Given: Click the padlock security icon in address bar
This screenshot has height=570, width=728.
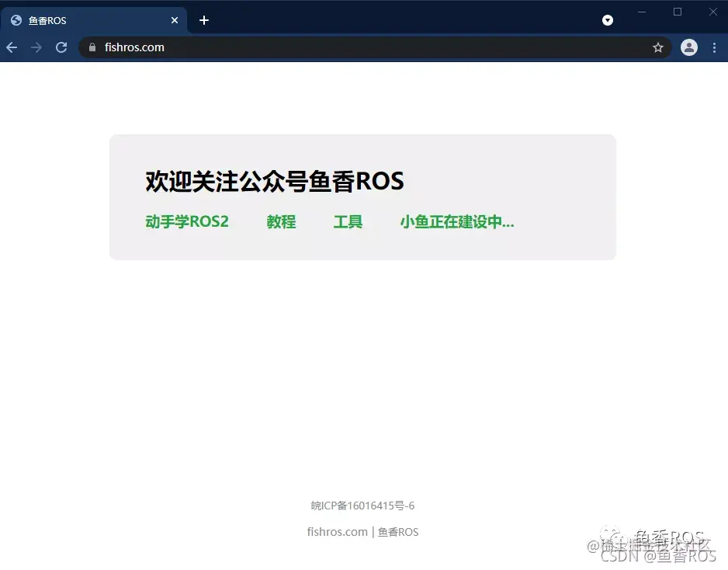Looking at the screenshot, I should [92, 47].
